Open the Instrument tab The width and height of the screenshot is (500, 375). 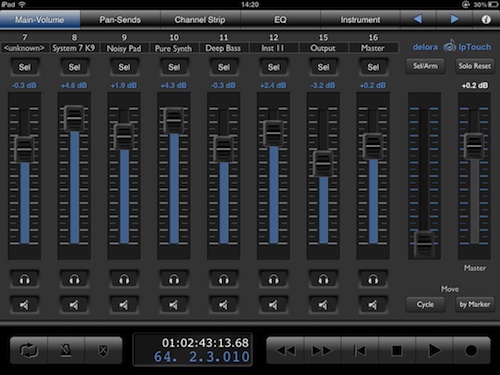(x=360, y=20)
